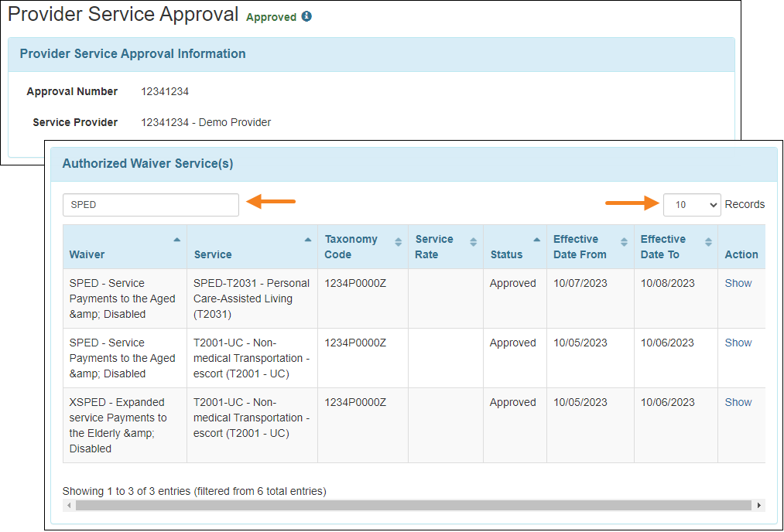Image resolution: width=784 pixels, height=532 pixels.
Task: Click taxonomy code 1234P0000Z in first row
Action: (x=355, y=283)
